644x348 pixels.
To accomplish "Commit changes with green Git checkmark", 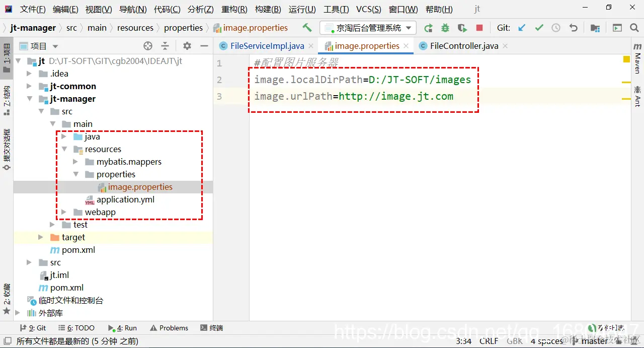I will coord(539,28).
